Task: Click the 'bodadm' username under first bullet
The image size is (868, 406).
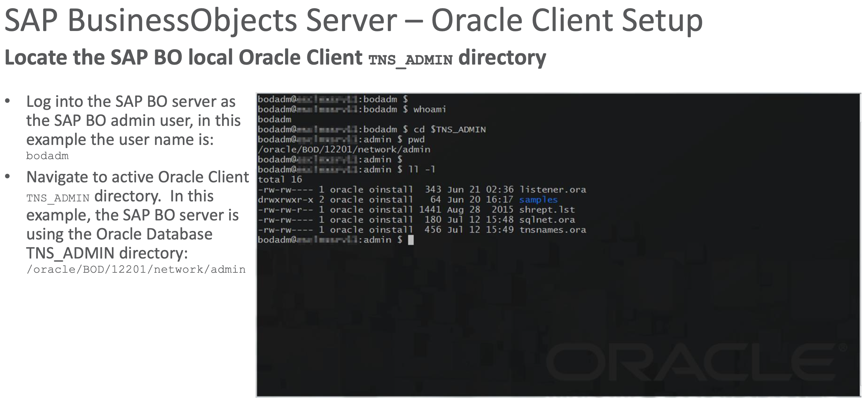Action: coord(47,156)
